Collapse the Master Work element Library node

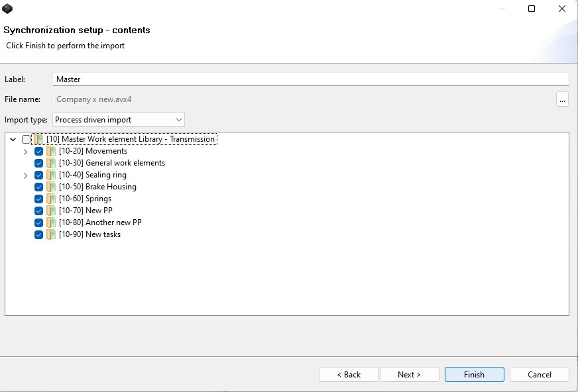coord(13,140)
